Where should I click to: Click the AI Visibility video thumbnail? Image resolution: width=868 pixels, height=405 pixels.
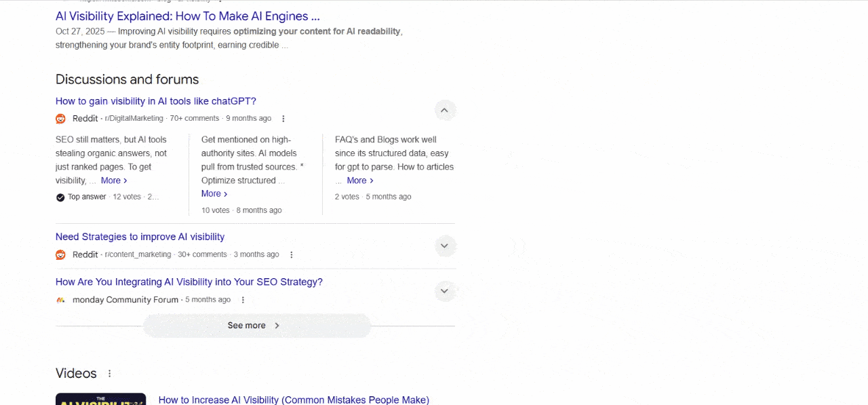coord(100,400)
